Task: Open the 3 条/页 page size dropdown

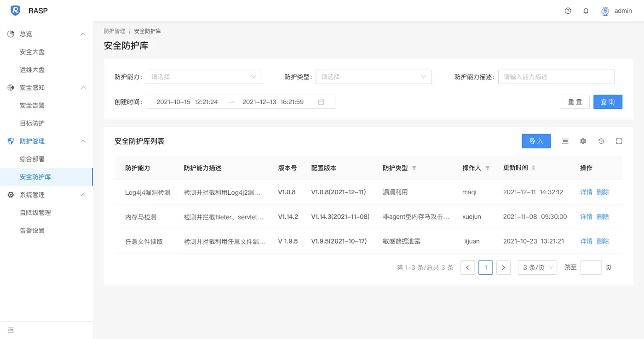Action: [537, 267]
